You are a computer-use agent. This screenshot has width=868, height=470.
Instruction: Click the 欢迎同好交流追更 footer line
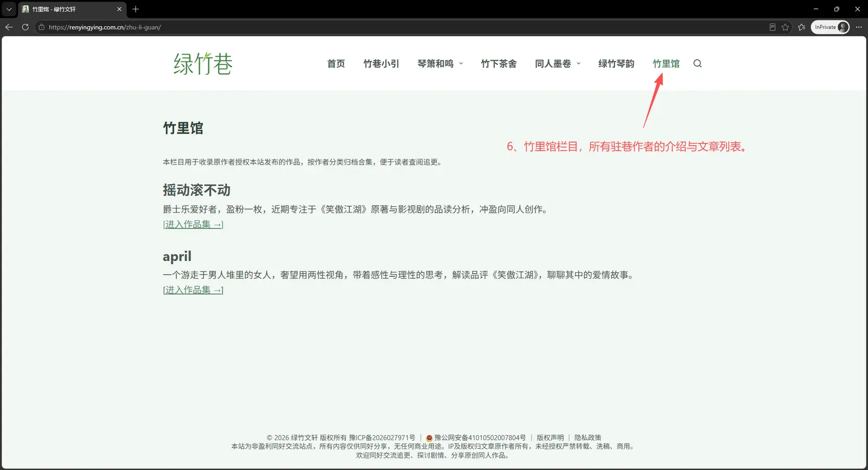click(x=434, y=455)
